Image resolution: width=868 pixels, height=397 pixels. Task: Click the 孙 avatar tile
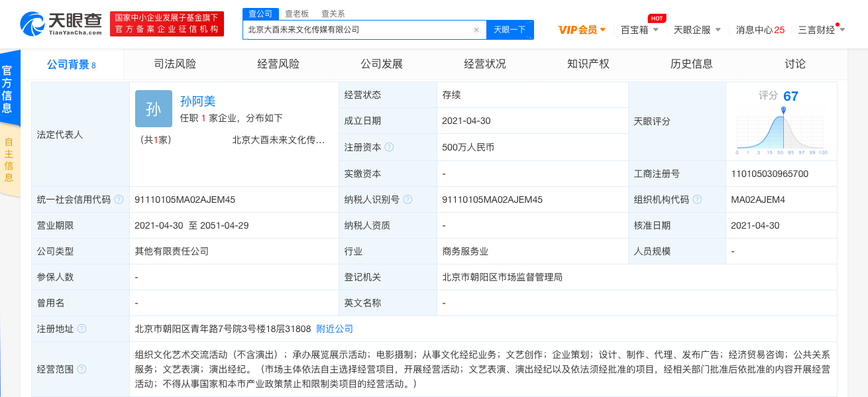coord(154,109)
